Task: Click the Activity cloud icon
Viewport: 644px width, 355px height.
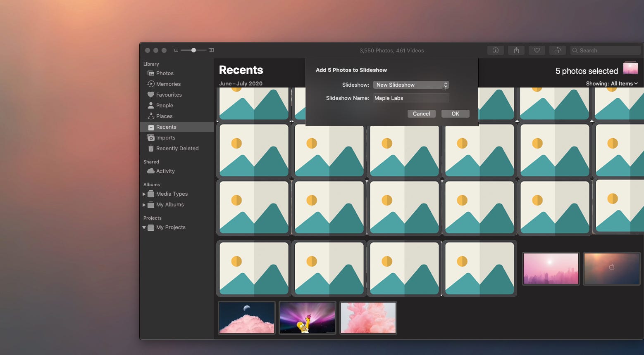Action: (x=151, y=171)
